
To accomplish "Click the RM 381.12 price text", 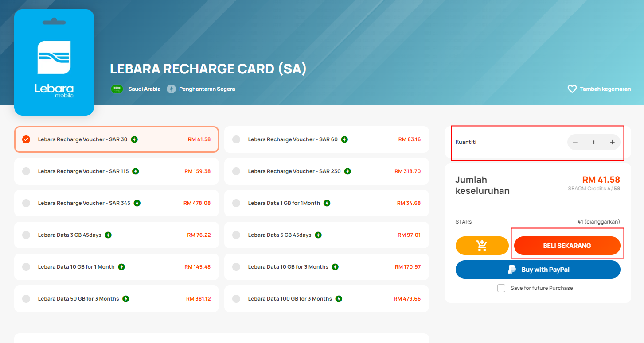I will [199, 299].
